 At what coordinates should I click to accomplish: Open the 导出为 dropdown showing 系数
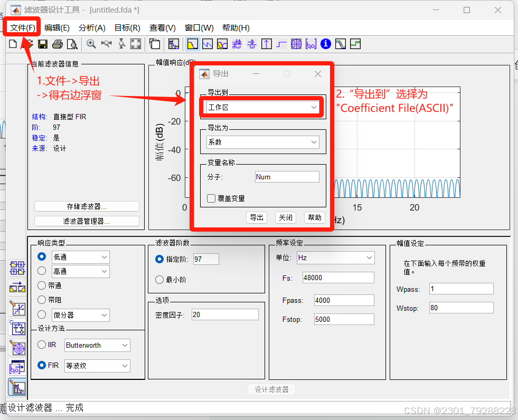(x=262, y=142)
